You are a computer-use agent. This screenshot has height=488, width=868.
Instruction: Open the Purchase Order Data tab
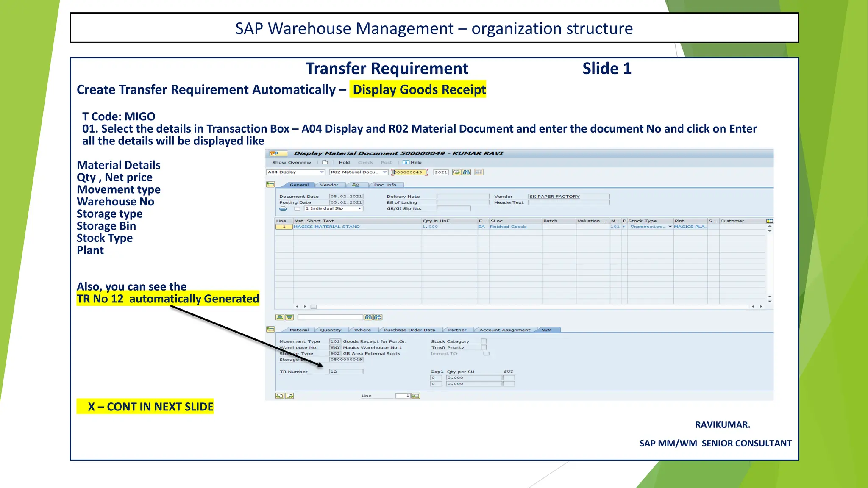coord(409,330)
